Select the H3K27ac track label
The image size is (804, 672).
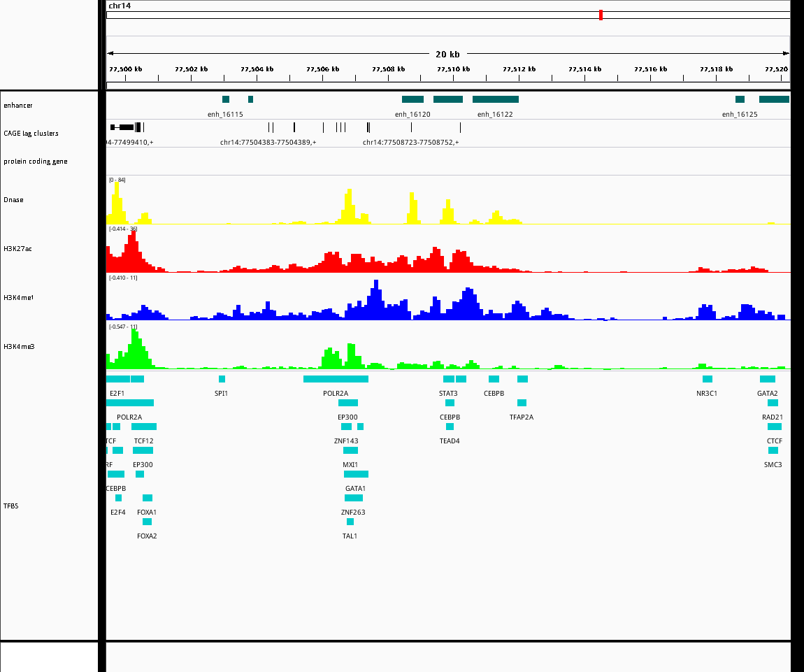(17, 248)
